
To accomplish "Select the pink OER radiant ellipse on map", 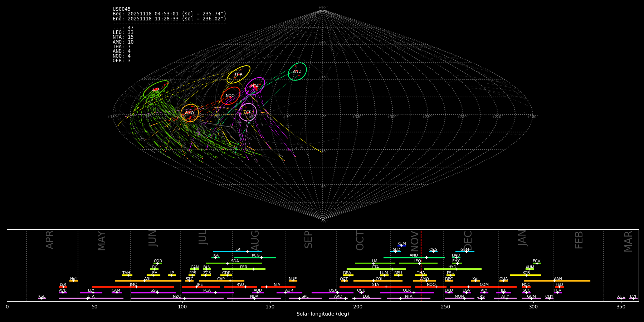I will click(x=248, y=112).
